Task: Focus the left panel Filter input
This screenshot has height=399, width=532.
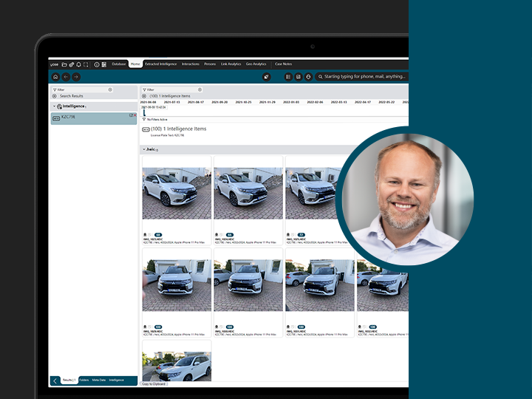Action: (x=83, y=89)
